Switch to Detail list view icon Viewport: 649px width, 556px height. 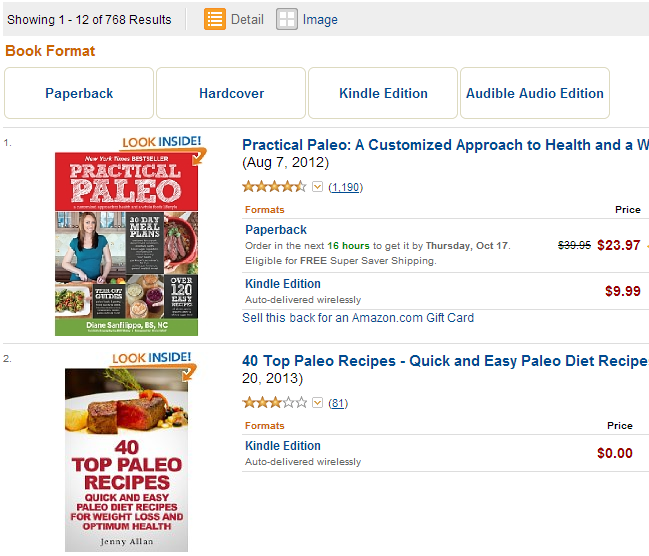pos(215,19)
